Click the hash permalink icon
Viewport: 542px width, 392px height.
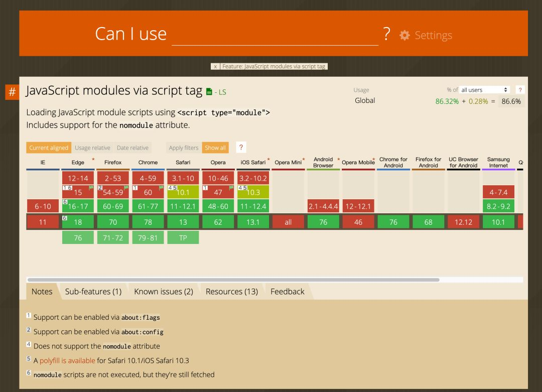click(12, 92)
